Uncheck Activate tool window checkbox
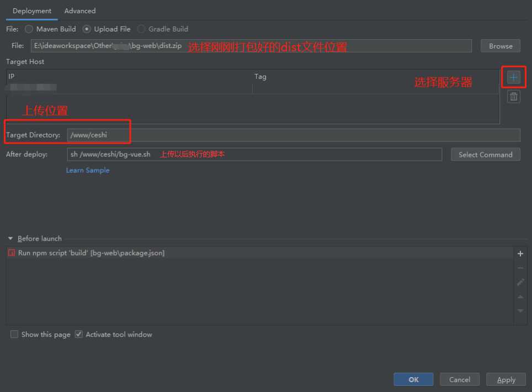Image resolution: width=532 pixels, height=392 pixels. 78,334
